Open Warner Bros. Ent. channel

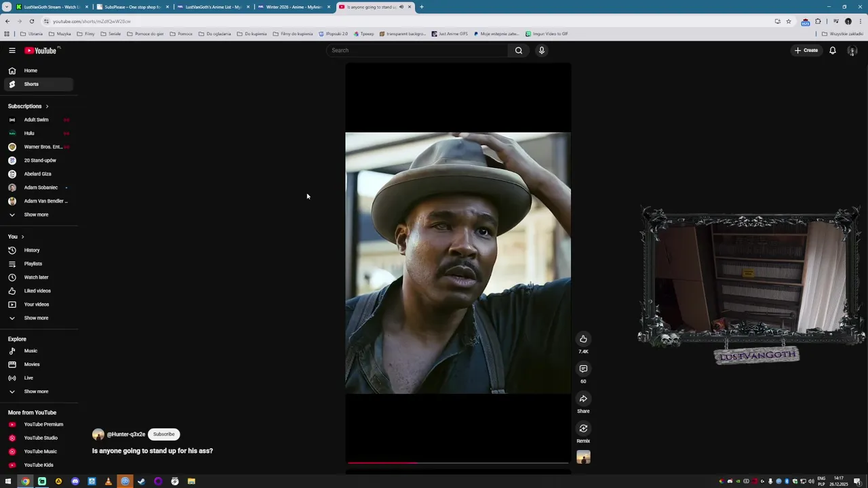(x=39, y=147)
